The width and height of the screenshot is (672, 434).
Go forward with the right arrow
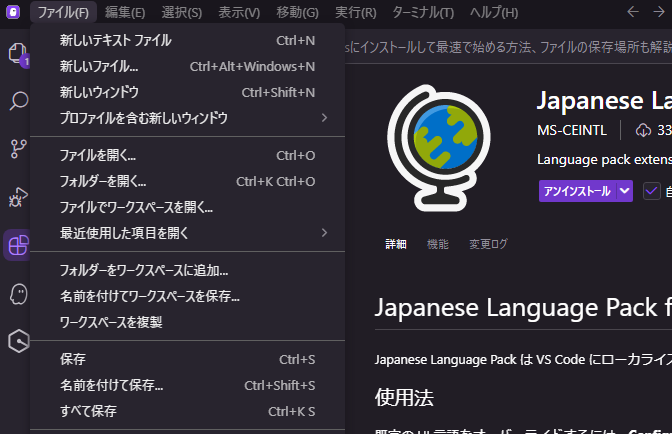[x=659, y=12]
